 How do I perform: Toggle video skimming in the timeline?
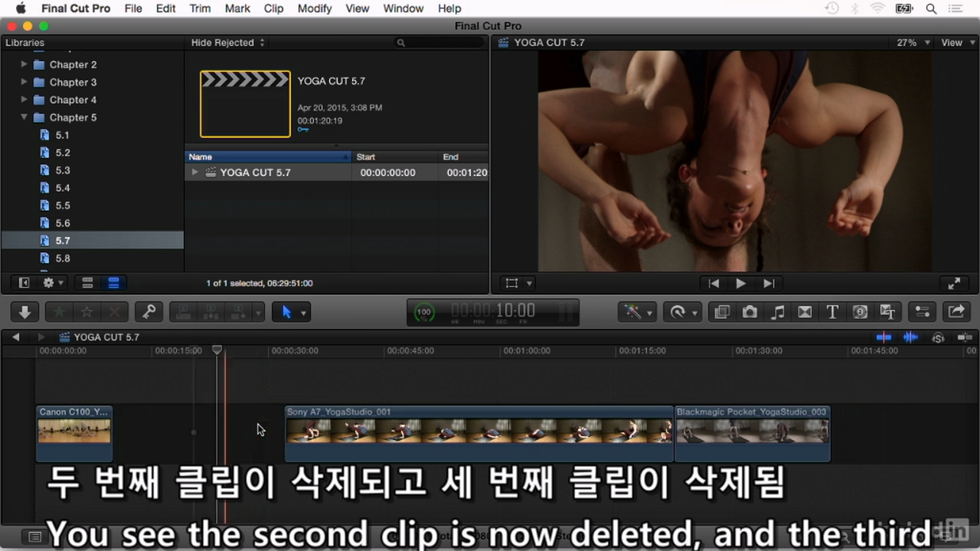[884, 337]
